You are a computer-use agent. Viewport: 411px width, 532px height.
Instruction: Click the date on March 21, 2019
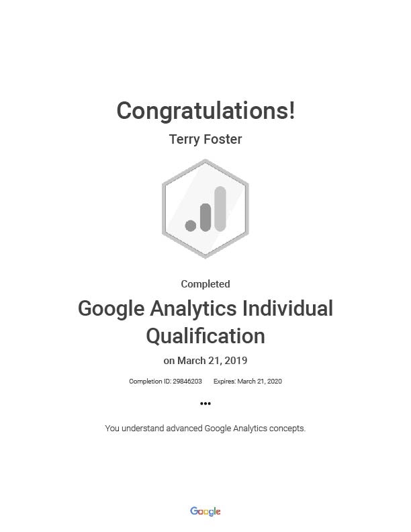point(205,360)
